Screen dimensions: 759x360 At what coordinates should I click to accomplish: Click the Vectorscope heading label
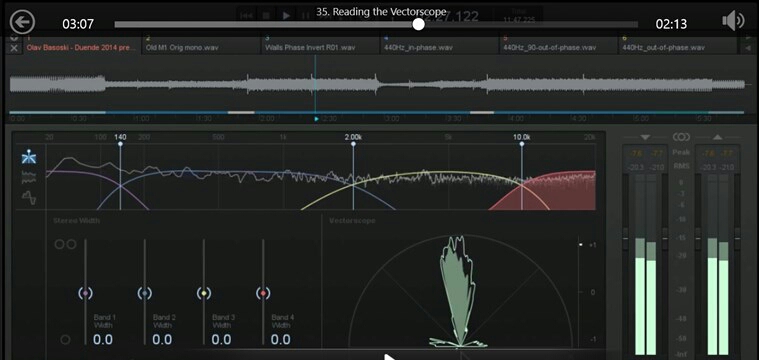(x=352, y=221)
